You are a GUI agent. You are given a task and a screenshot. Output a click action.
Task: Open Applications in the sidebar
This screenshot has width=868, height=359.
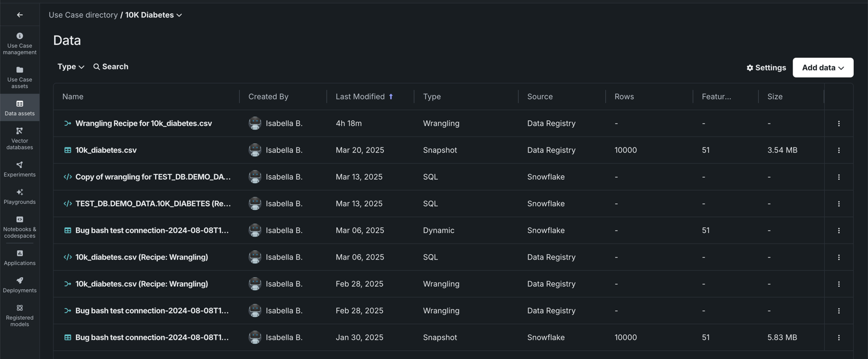pos(20,257)
